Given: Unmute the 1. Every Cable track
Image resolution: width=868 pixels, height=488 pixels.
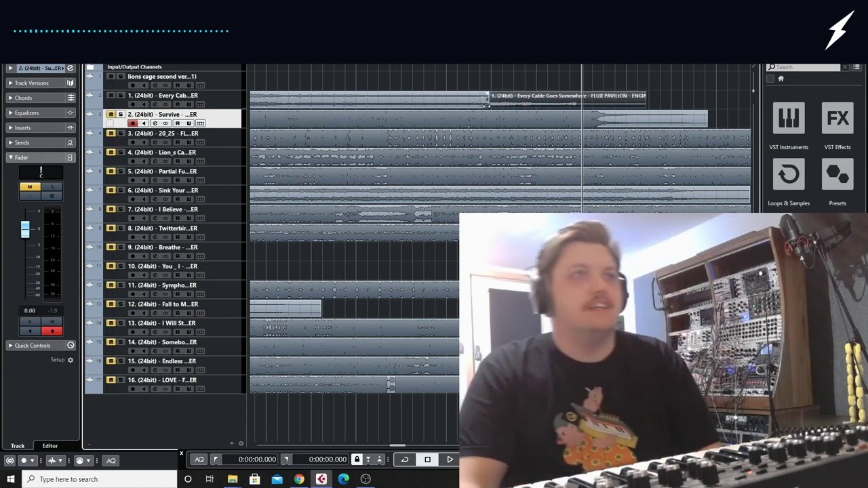Looking at the screenshot, I should click(x=111, y=96).
